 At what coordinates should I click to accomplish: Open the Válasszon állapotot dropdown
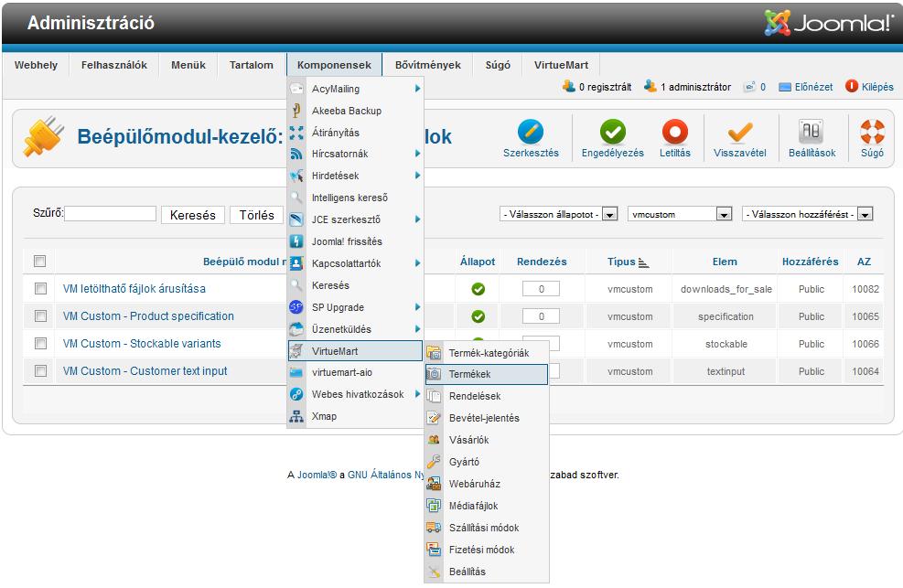coord(559,214)
